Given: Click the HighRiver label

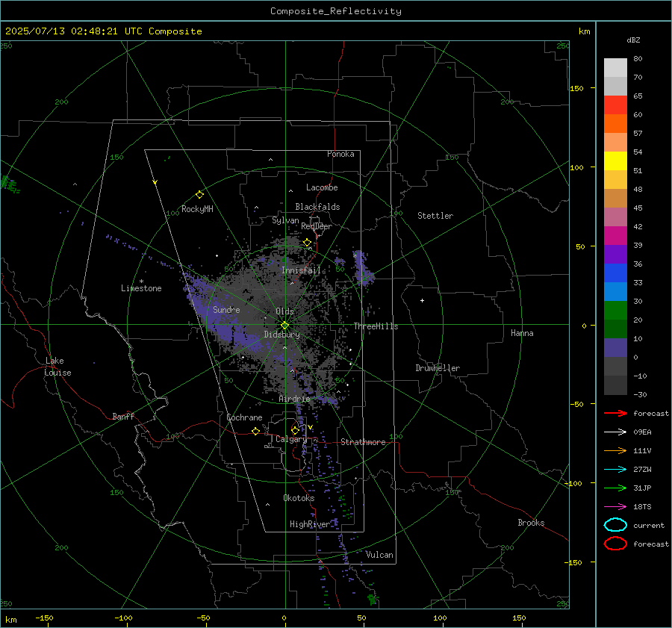Looking at the screenshot, I should point(310,524).
